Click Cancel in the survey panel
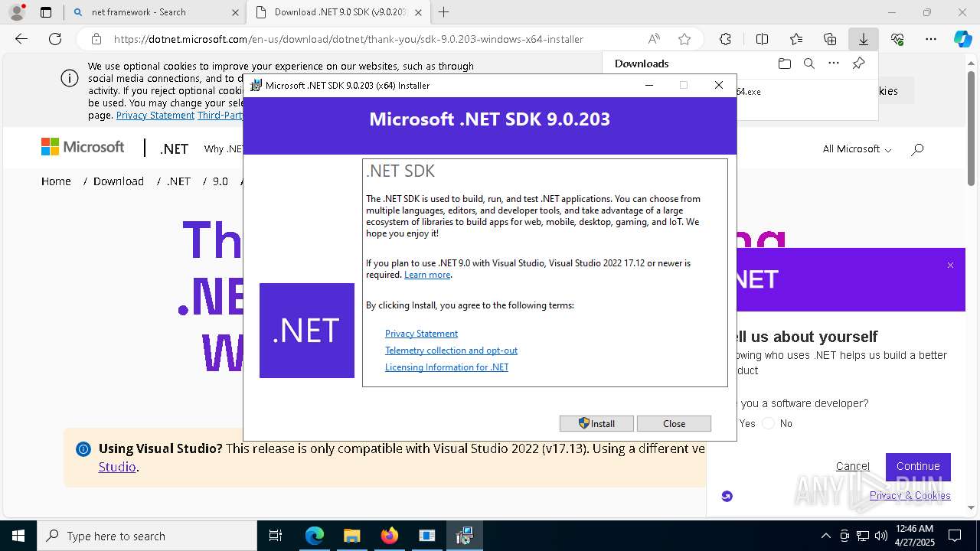 coord(853,466)
